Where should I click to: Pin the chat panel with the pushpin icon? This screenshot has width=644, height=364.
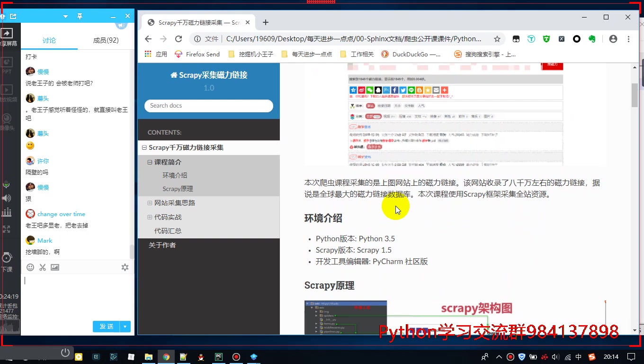[80, 17]
